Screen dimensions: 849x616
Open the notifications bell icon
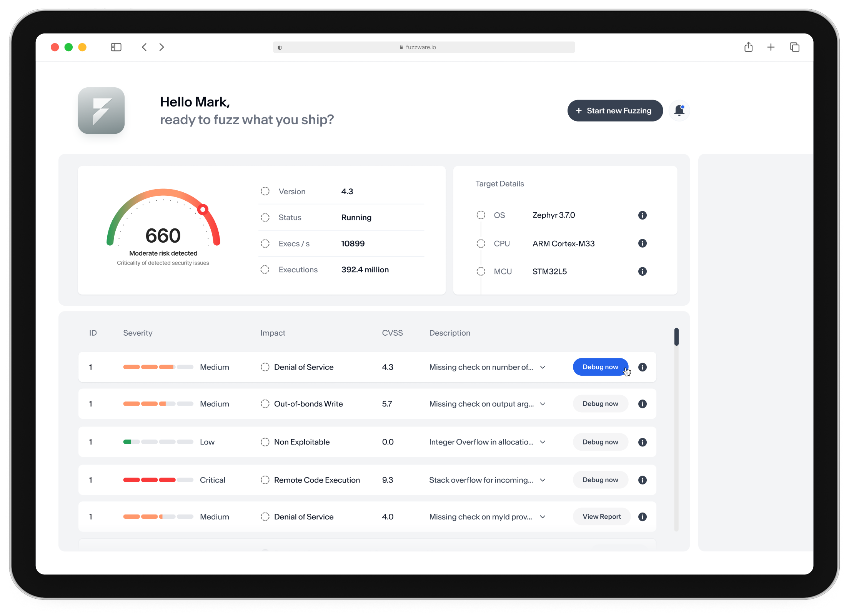tap(679, 111)
